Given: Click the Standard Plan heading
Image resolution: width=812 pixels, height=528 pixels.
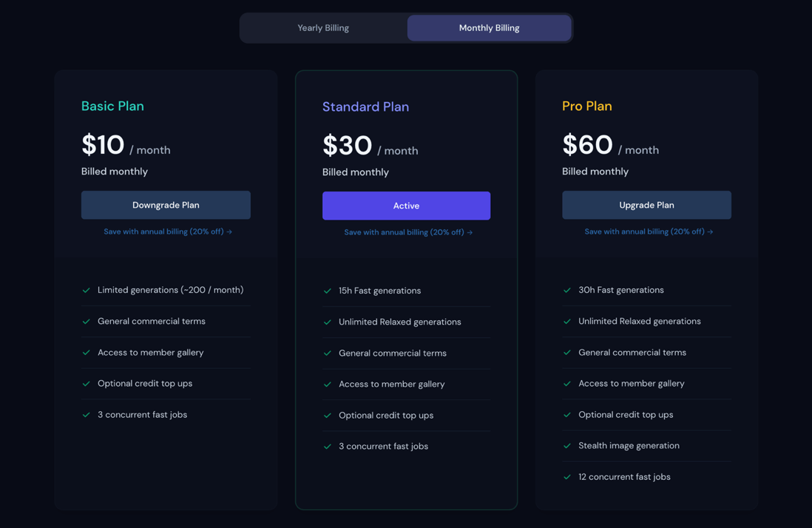Looking at the screenshot, I should tap(365, 106).
